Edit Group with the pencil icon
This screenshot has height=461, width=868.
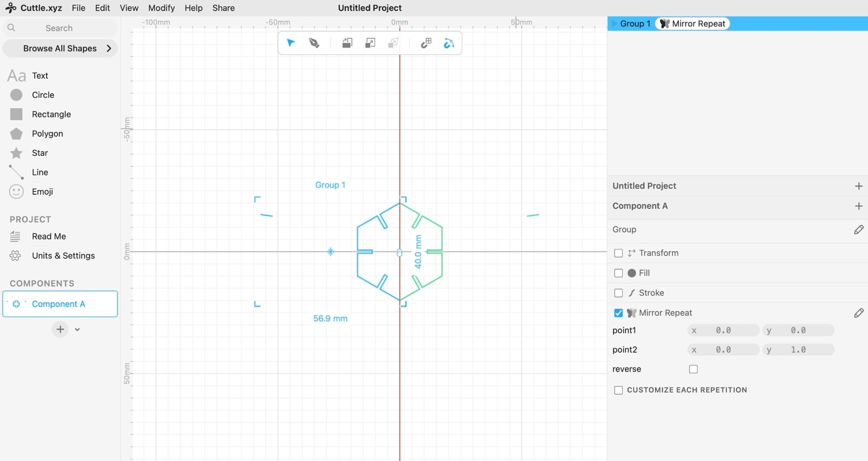[859, 230]
